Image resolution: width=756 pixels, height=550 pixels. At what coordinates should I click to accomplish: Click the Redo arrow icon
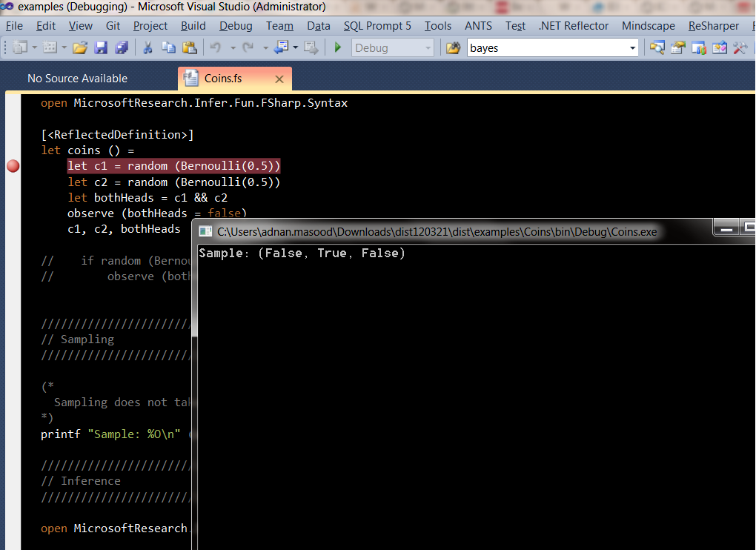click(x=248, y=47)
